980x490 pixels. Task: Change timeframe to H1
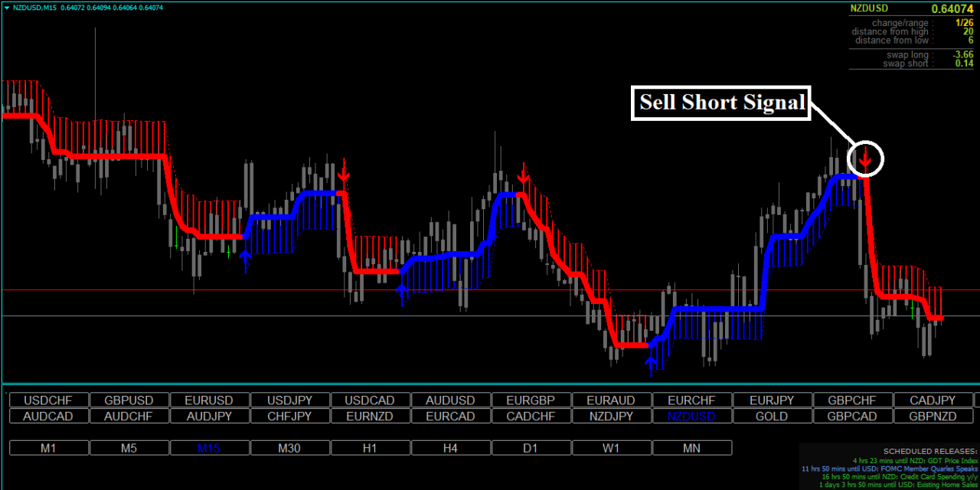click(371, 448)
